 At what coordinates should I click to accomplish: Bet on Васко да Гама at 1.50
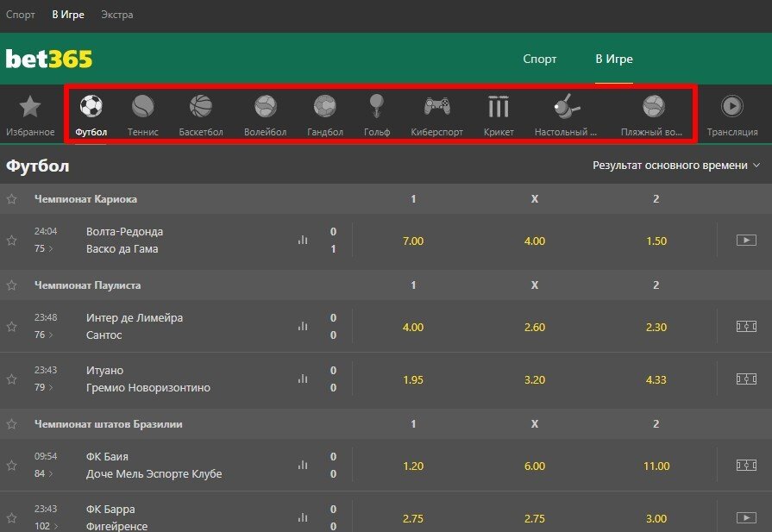coord(656,241)
